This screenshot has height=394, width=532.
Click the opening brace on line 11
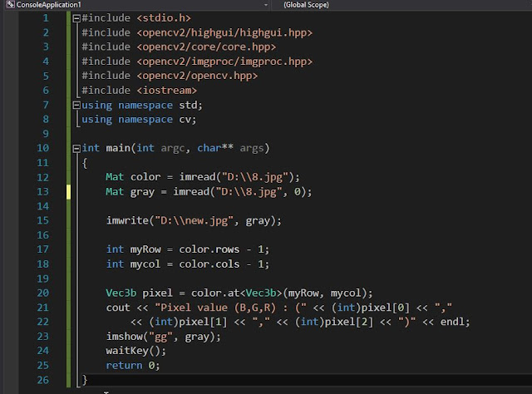click(85, 163)
